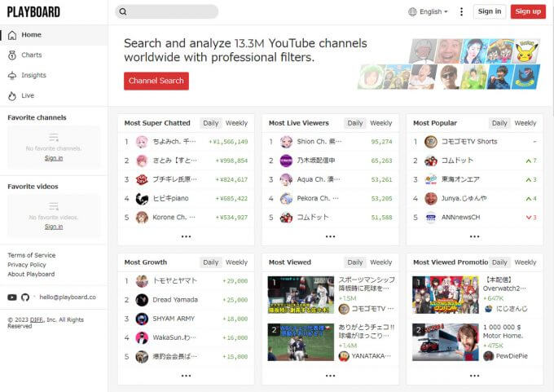Go to the Live section in sidebar
The width and height of the screenshot is (554, 392).
(28, 95)
